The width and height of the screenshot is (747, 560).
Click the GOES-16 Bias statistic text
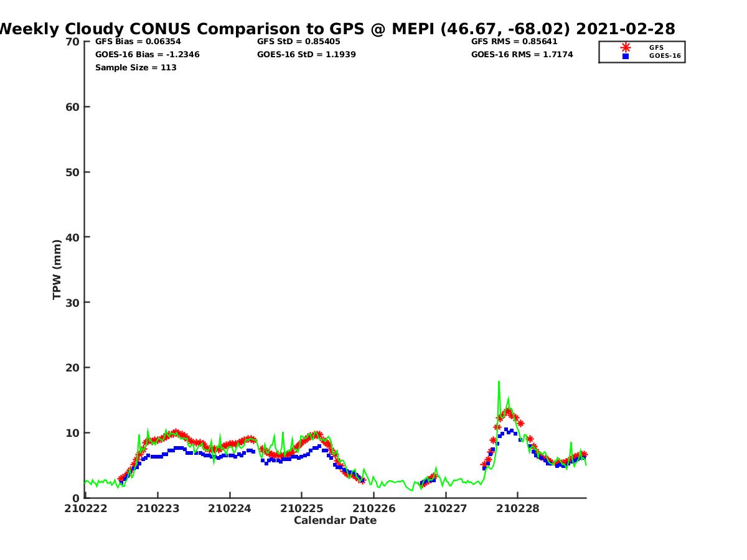tap(148, 55)
